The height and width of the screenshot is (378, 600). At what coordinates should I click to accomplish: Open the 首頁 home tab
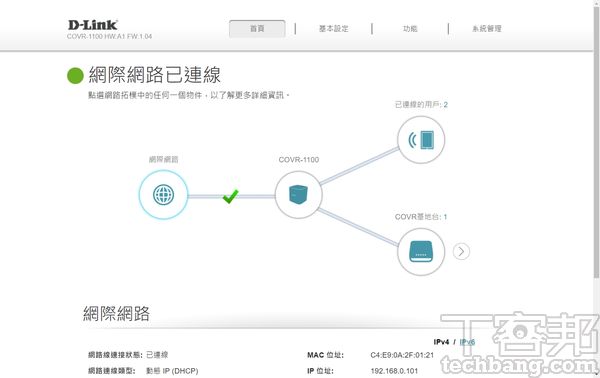click(257, 29)
